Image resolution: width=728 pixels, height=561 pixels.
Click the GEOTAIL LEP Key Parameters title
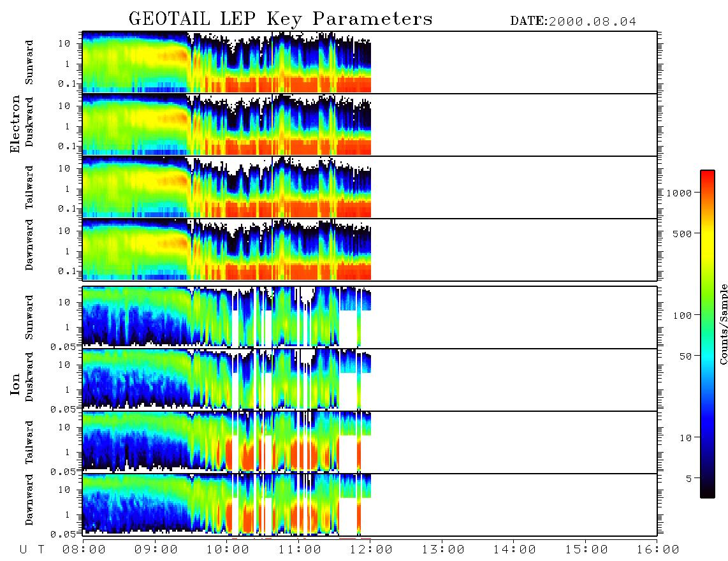click(280, 19)
